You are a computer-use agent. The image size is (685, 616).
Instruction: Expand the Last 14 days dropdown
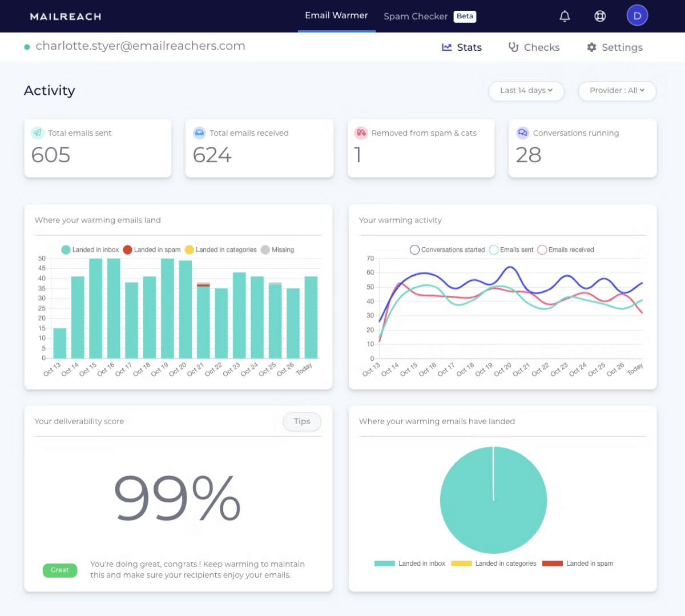[x=526, y=91]
